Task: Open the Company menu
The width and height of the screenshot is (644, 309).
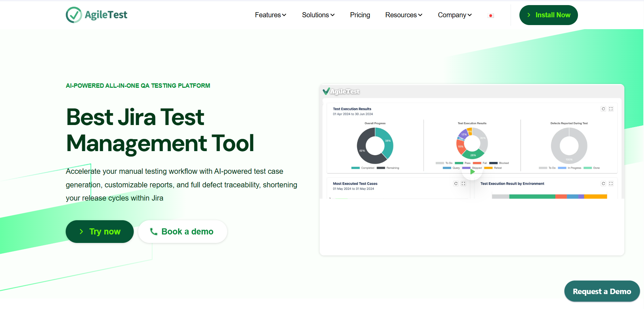Action: click(x=455, y=15)
